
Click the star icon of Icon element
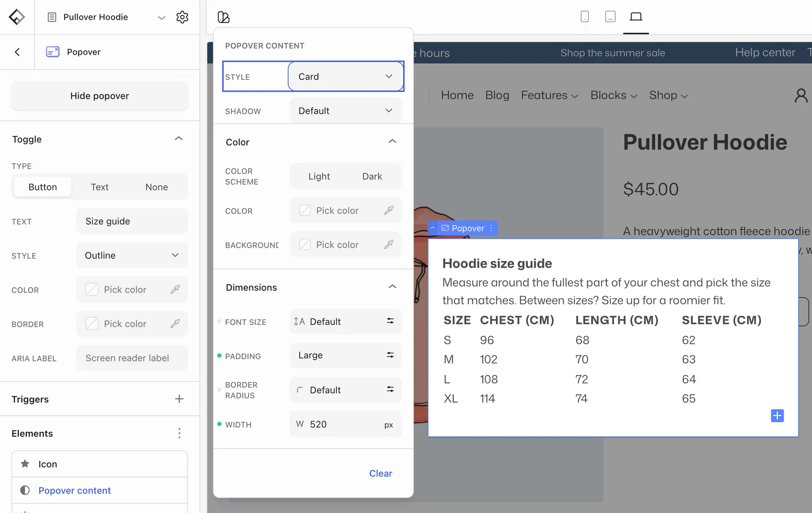(25, 464)
